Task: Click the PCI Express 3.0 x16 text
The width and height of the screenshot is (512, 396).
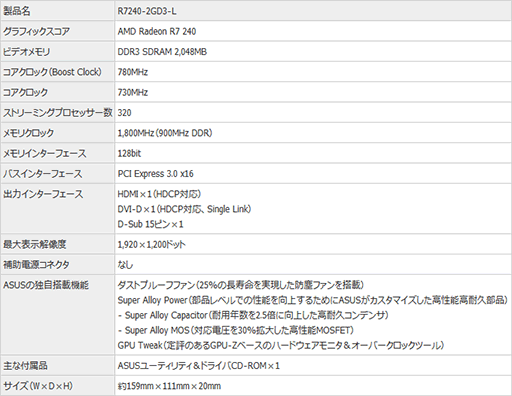Action: pos(155,174)
